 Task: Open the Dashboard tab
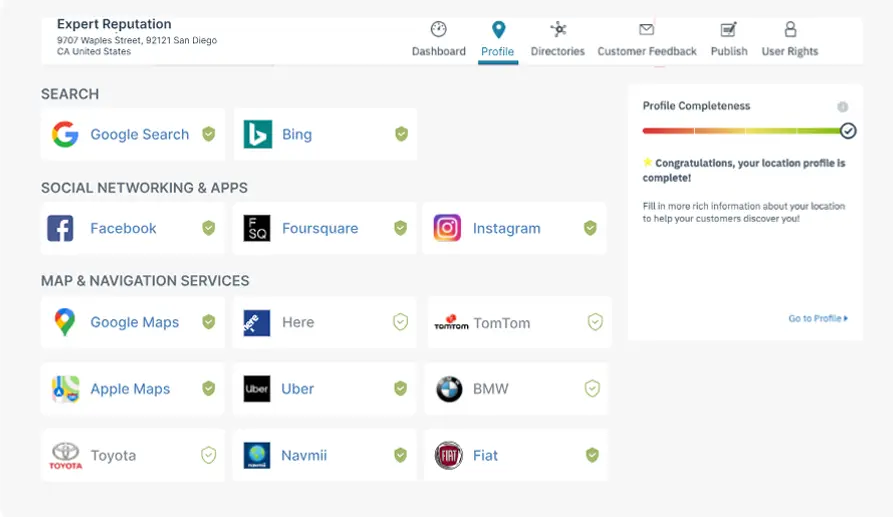(x=439, y=40)
